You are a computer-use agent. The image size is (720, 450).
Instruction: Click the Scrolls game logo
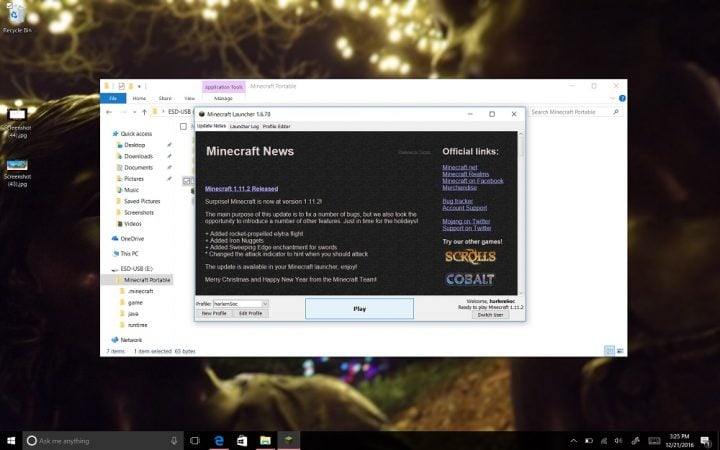470,257
